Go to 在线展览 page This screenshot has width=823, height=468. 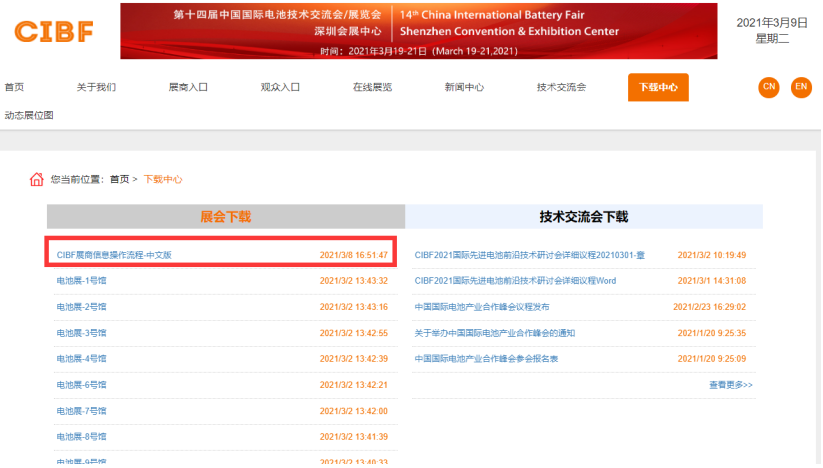[372, 87]
